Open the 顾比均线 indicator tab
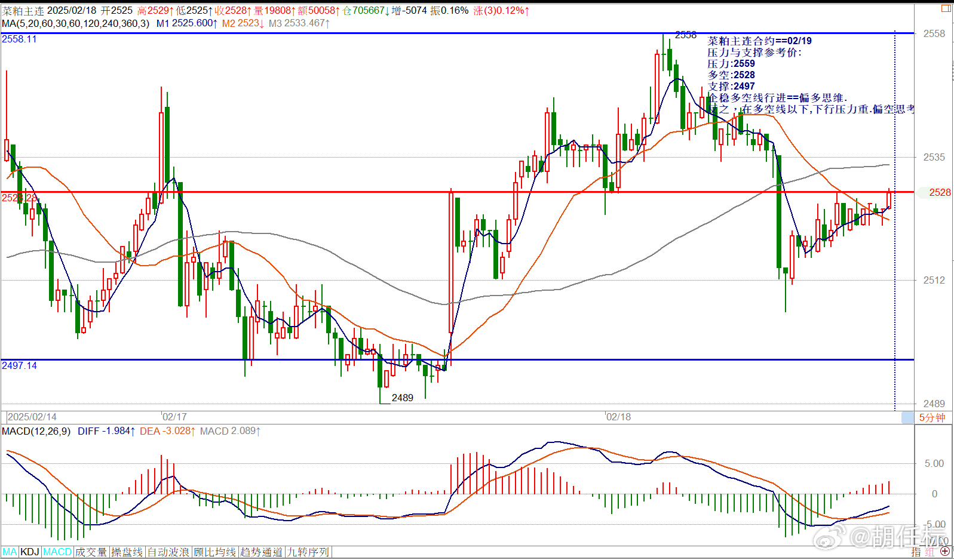The image size is (954, 560). pyautogui.click(x=215, y=552)
